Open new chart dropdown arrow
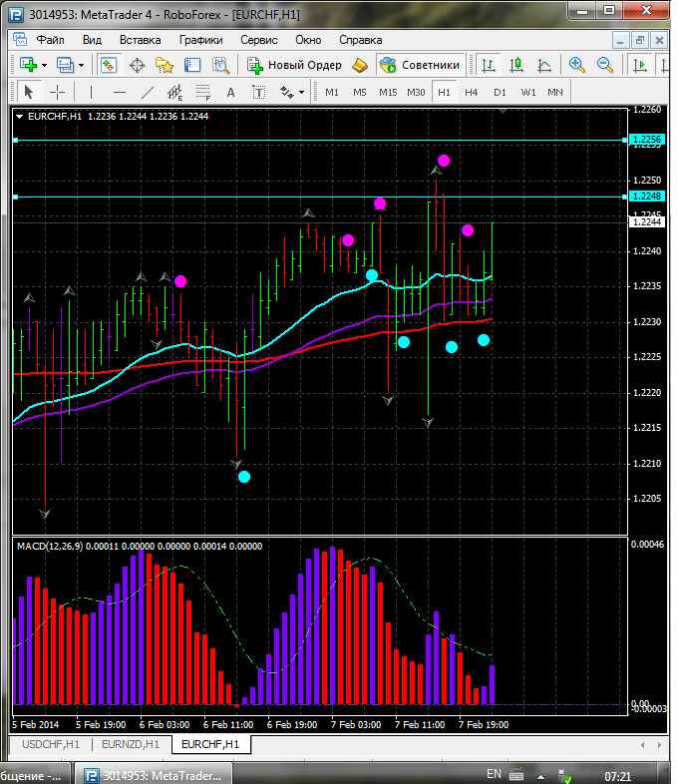Screen dimensions: 677x784 (44, 65)
